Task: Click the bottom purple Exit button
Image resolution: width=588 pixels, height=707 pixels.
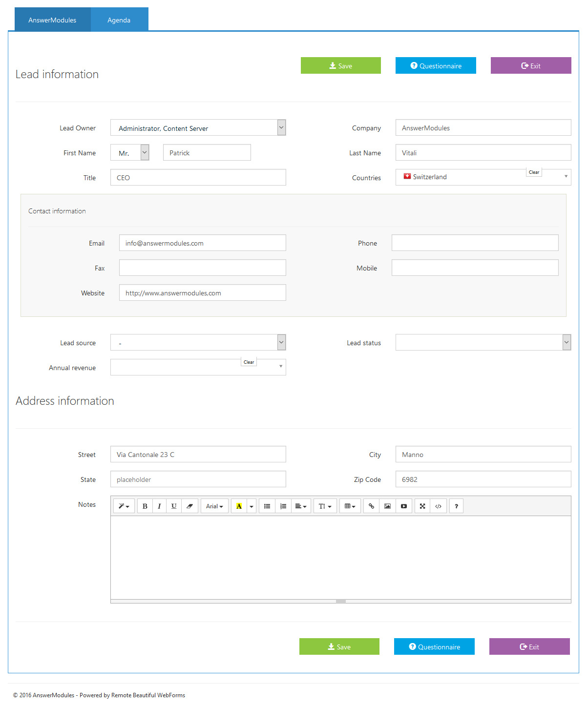Action: click(x=529, y=646)
